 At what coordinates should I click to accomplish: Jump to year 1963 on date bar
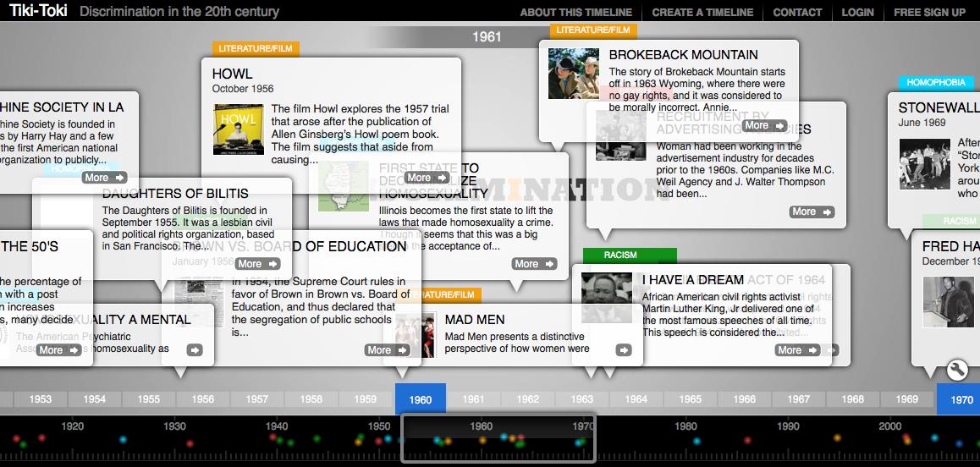[x=582, y=398]
